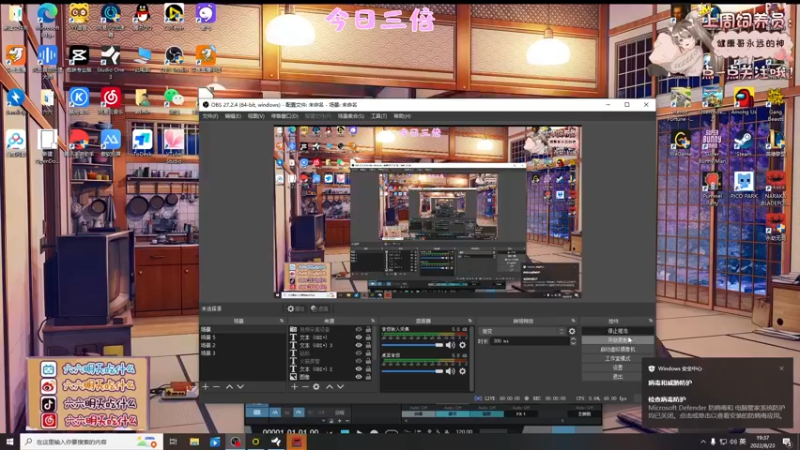The height and width of the screenshot is (450, 800).
Task: Toggle lock for 文本 (GDI+) 3 source
Action: (368, 345)
